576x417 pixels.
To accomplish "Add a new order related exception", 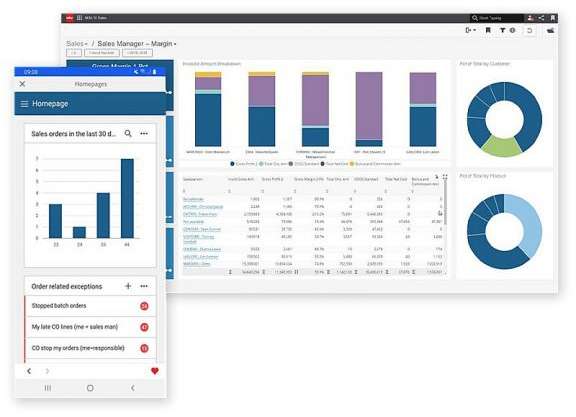I will 128,286.
